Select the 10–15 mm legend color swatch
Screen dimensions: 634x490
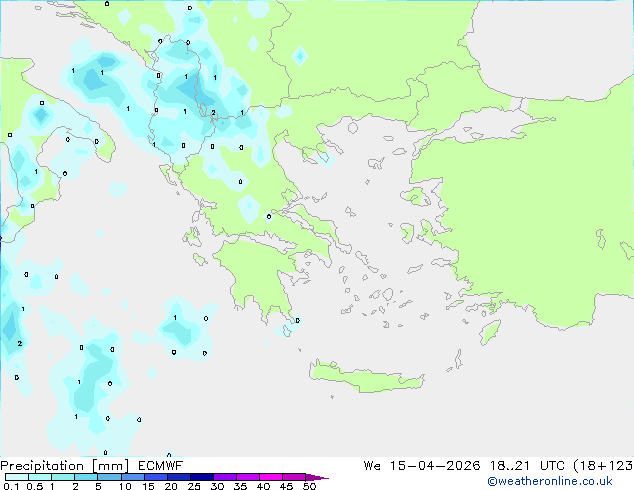click(132, 477)
